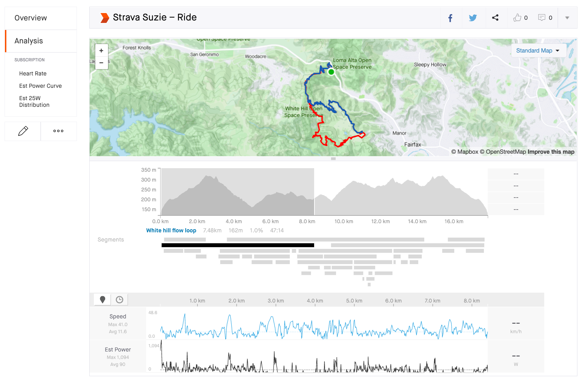Open the Overview tab
The height and width of the screenshot is (385, 588).
point(41,18)
